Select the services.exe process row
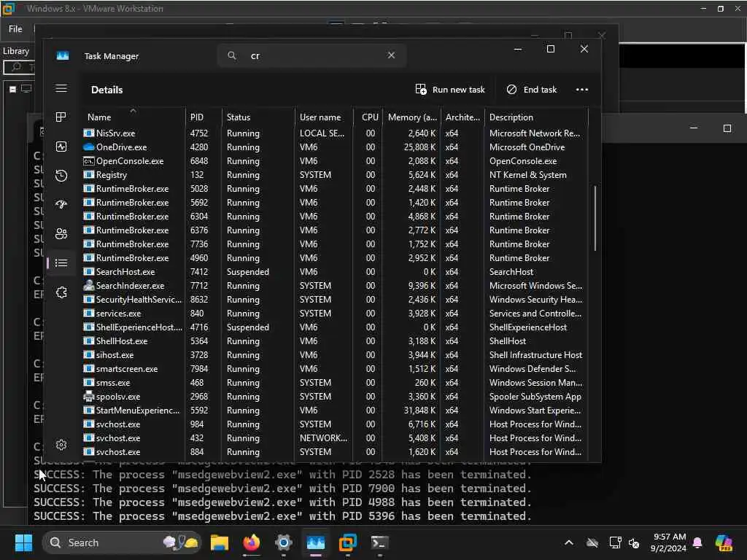Screen dimensions: 747x560 [x=335, y=314]
